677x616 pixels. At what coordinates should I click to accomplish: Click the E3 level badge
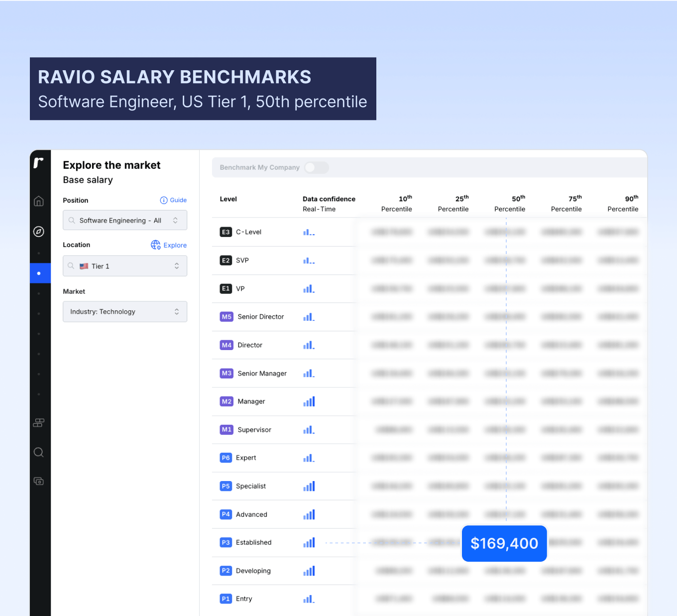226,232
